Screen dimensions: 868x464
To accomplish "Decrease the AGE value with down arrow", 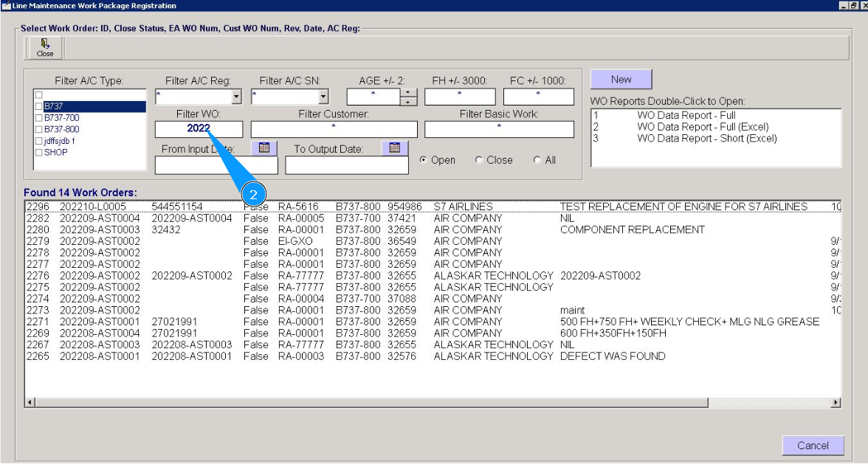I will 408,102.
